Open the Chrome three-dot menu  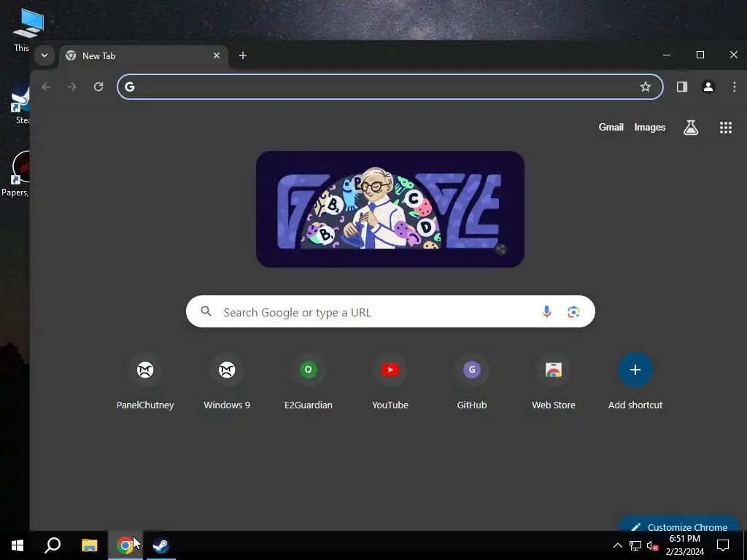[x=734, y=87]
